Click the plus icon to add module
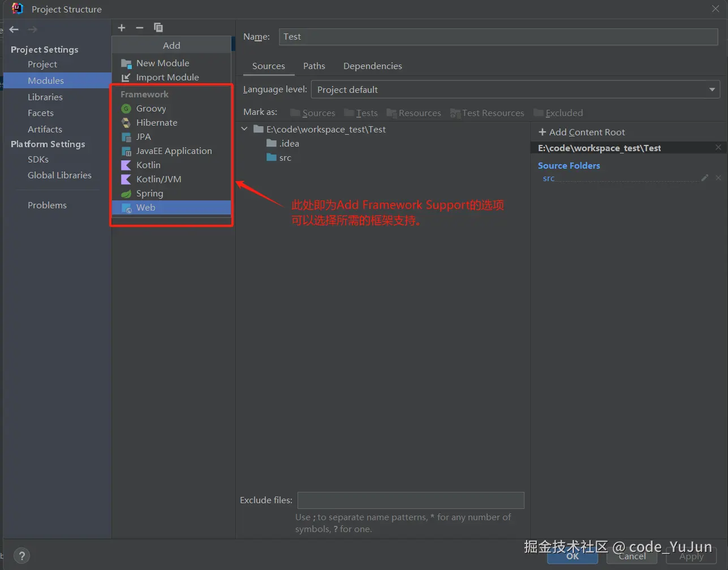 pyautogui.click(x=122, y=28)
